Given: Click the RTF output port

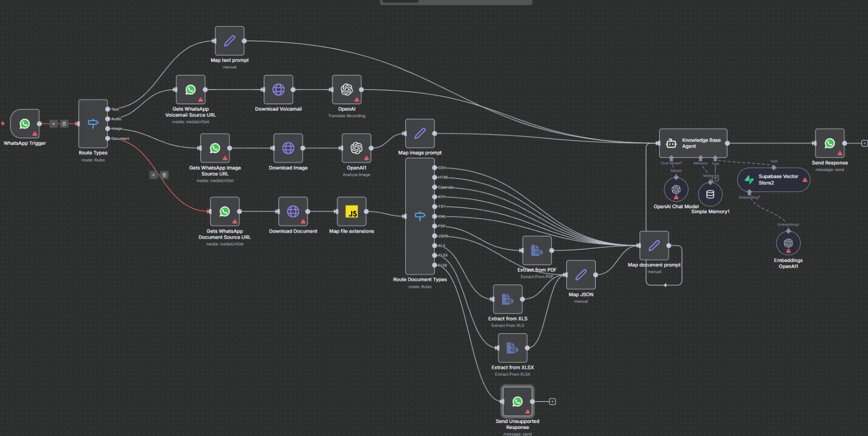Looking at the screenshot, I should [x=435, y=197].
